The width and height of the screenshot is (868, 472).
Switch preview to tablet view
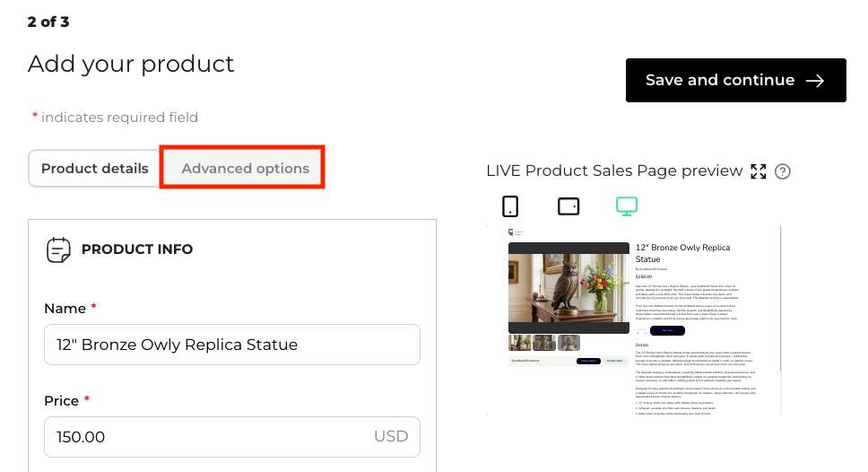pyautogui.click(x=569, y=206)
